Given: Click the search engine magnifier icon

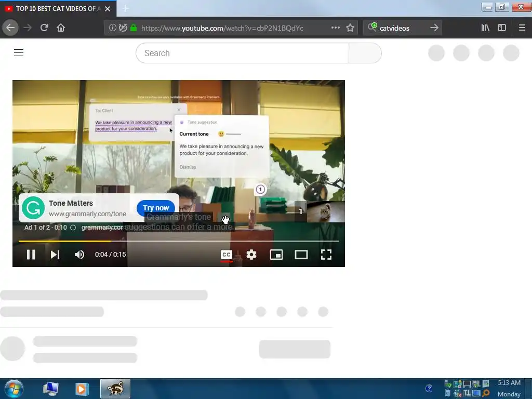Looking at the screenshot, I should click(x=372, y=27).
